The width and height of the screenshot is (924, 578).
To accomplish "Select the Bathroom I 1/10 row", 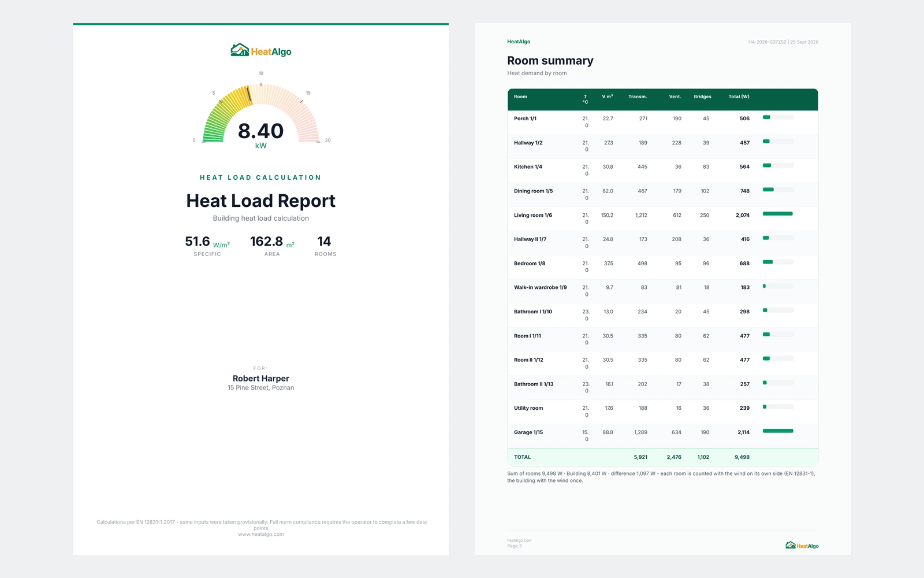I will point(662,316).
